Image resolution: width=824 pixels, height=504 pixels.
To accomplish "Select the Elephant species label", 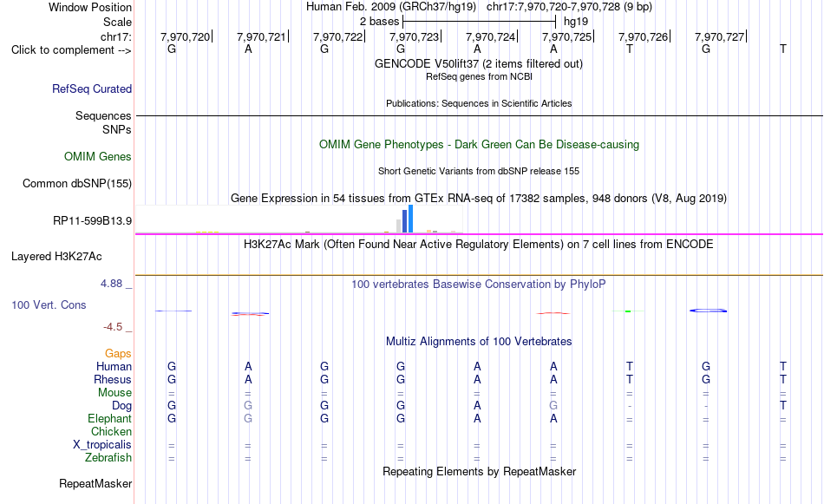I will coord(110,419).
